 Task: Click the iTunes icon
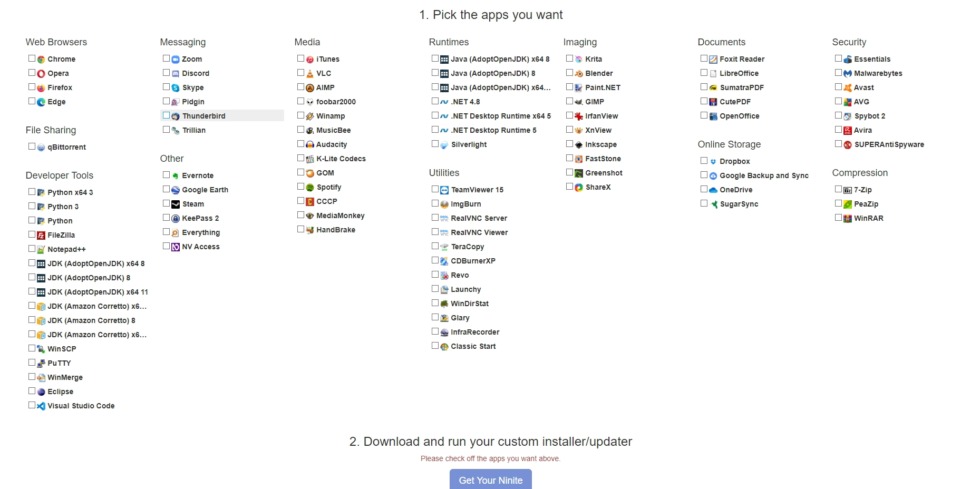pos(310,59)
